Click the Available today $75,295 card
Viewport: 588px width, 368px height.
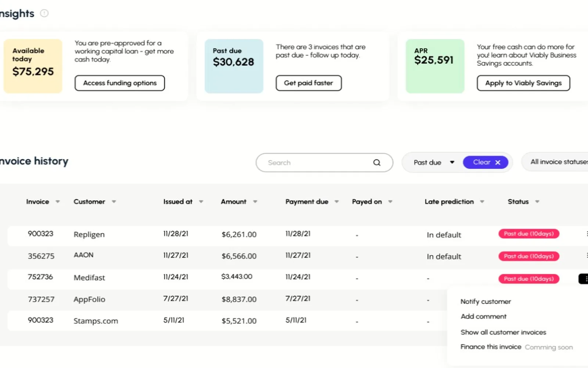point(33,66)
